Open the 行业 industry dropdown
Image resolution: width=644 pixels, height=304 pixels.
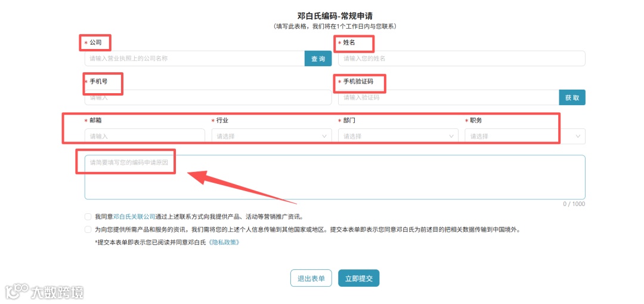pyautogui.click(x=271, y=136)
